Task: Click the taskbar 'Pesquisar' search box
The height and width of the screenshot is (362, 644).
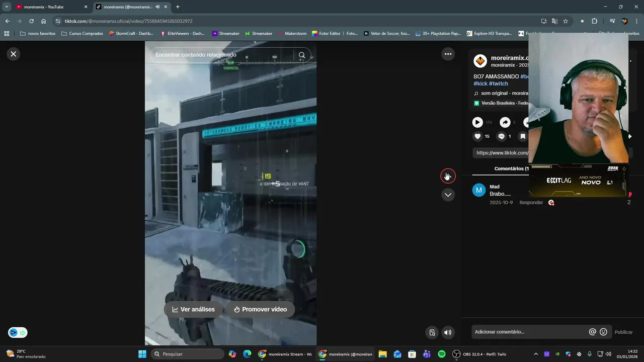Action: 187,354
